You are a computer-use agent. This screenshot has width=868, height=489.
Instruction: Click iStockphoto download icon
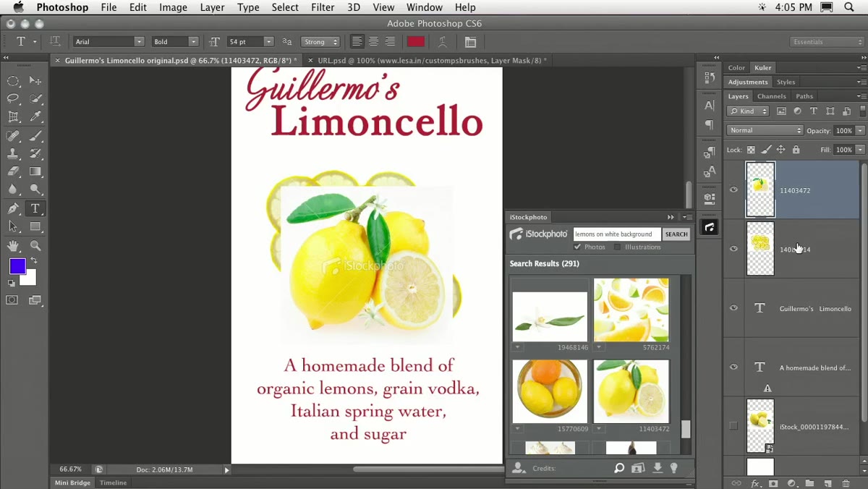(658, 468)
